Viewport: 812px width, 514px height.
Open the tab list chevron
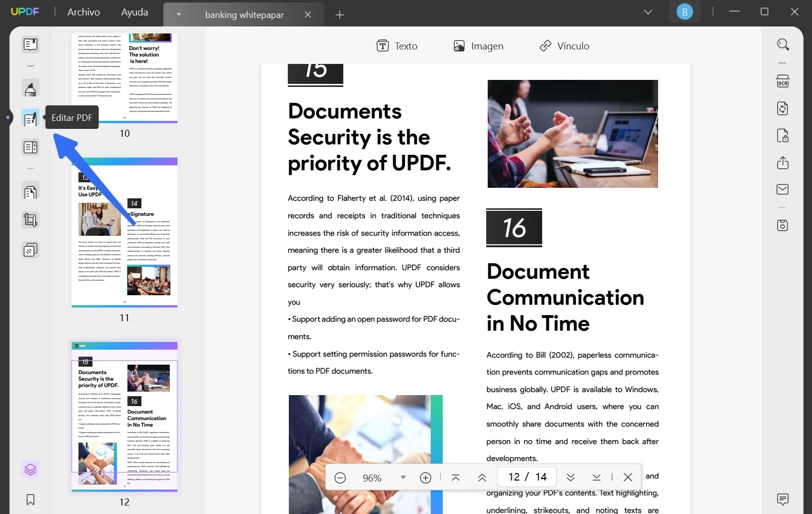(648, 11)
